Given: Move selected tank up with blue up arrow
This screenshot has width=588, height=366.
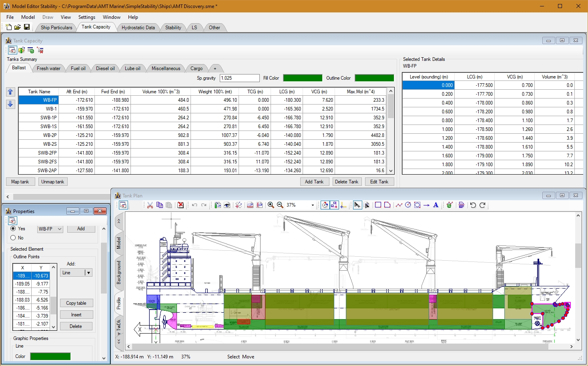Looking at the screenshot, I should coord(11,92).
